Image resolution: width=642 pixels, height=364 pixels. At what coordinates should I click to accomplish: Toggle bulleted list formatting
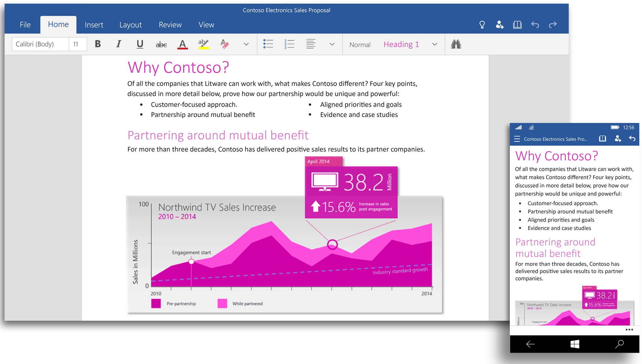268,44
